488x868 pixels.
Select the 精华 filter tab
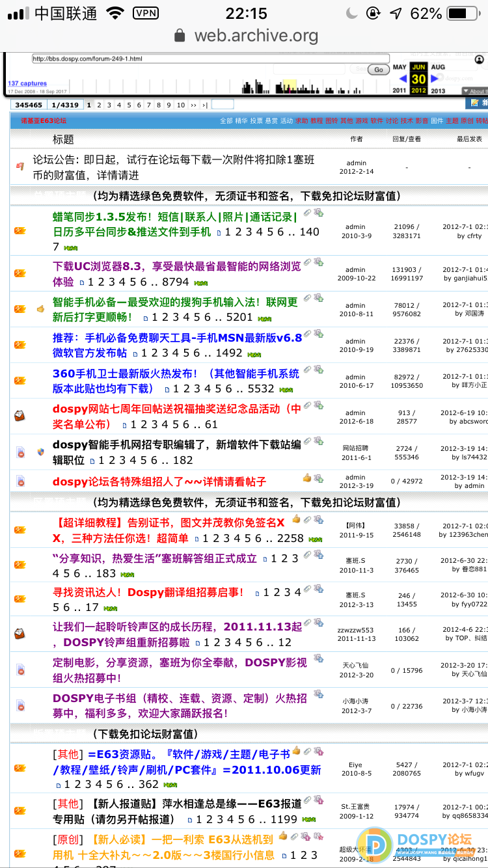pyautogui.click(x=241, y=120)
